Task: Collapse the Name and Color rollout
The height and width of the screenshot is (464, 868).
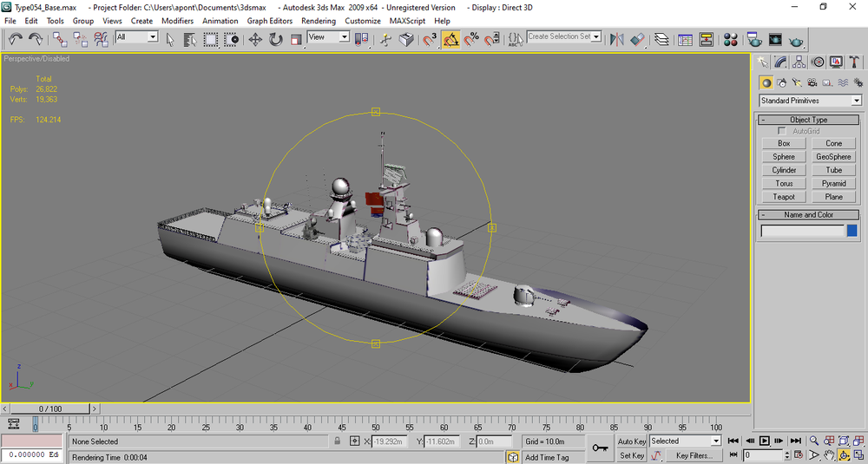Action: tap(808, 214)
